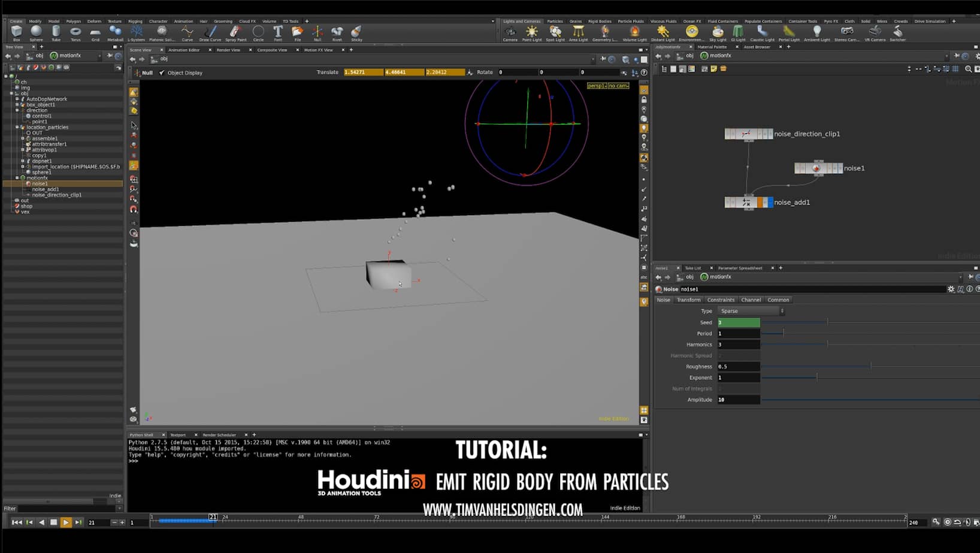980x553 pixels.
Task: Expand the motionfx node in the tree view
Action: pyautogui.click(x=17, y=177)
